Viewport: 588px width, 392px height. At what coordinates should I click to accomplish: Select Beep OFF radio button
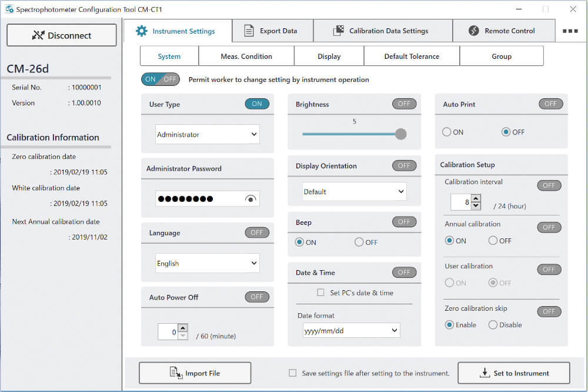pos(359,242)
